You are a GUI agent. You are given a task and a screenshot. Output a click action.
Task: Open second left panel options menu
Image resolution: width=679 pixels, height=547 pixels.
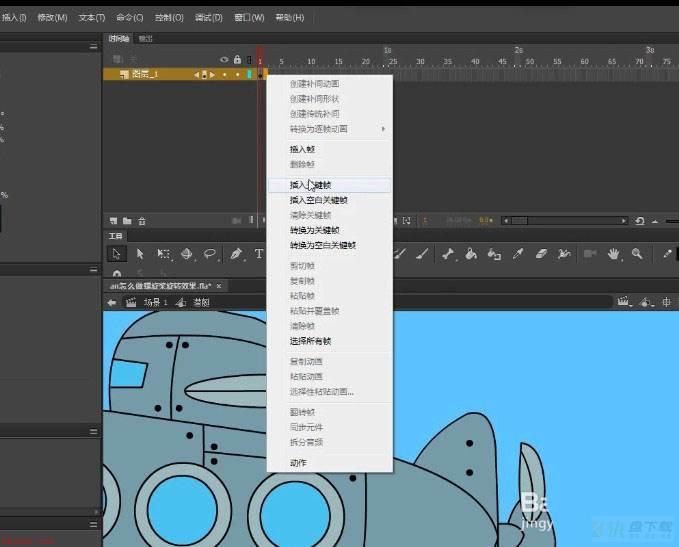93,269
